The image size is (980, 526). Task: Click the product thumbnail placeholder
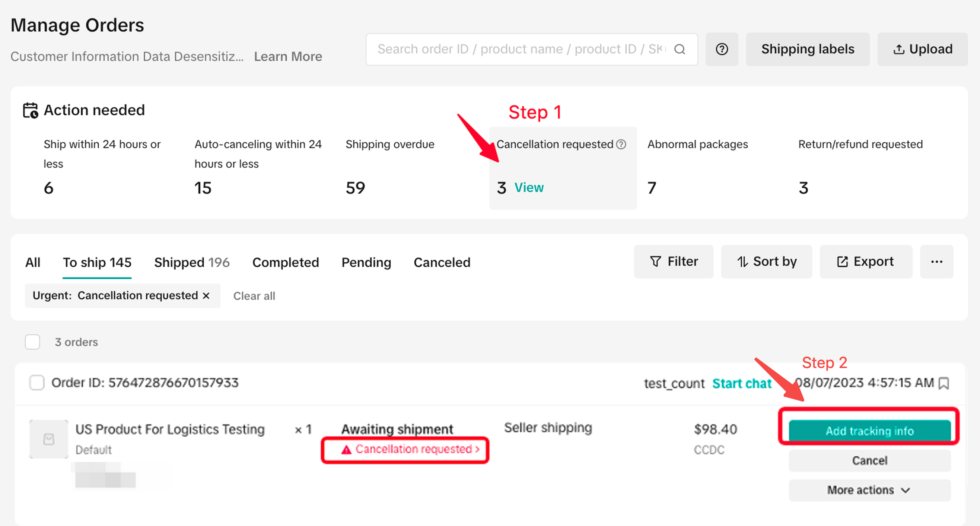pyautogui.click(x=49, y=439)
